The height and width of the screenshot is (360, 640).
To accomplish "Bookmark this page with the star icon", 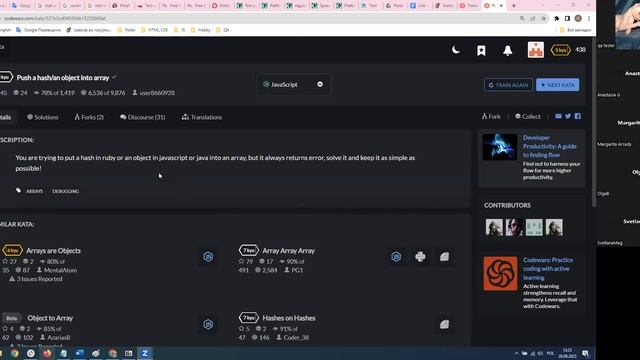I will pos(543,18).
